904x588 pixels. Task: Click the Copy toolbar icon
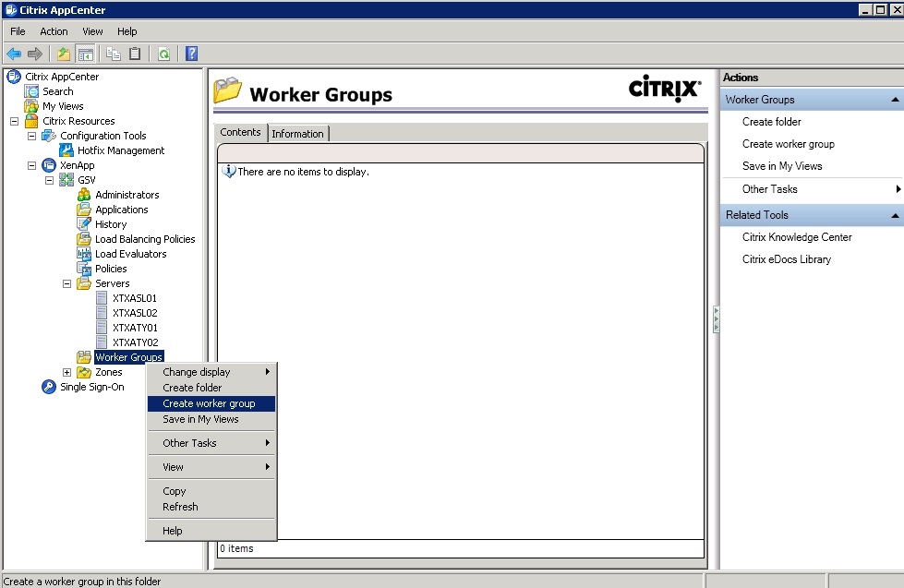tap(114, 54)
